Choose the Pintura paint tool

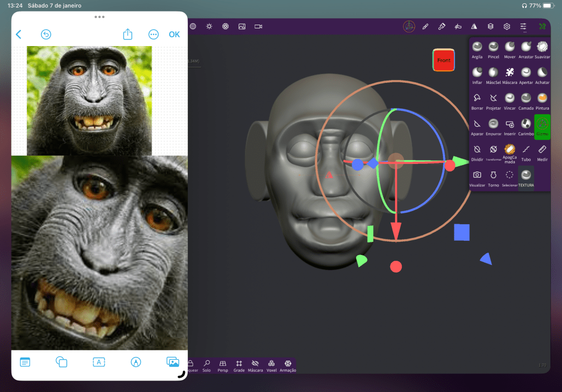tap(542, 100)
